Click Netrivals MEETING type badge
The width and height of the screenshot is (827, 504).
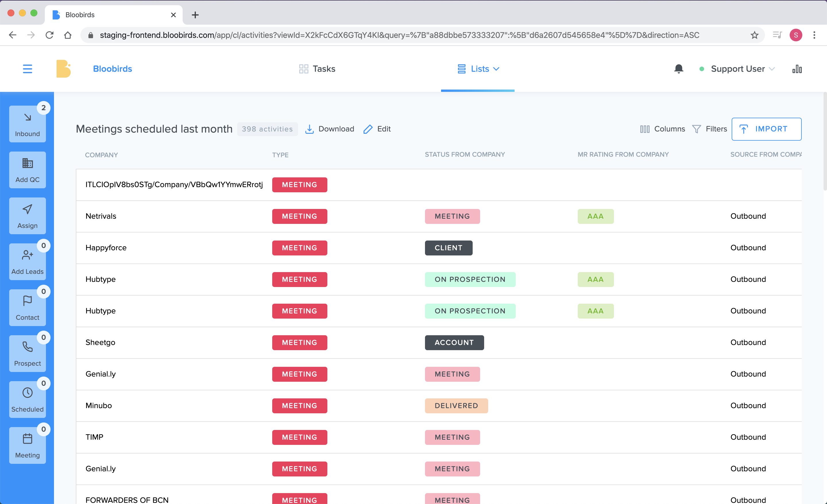point(300,216)
